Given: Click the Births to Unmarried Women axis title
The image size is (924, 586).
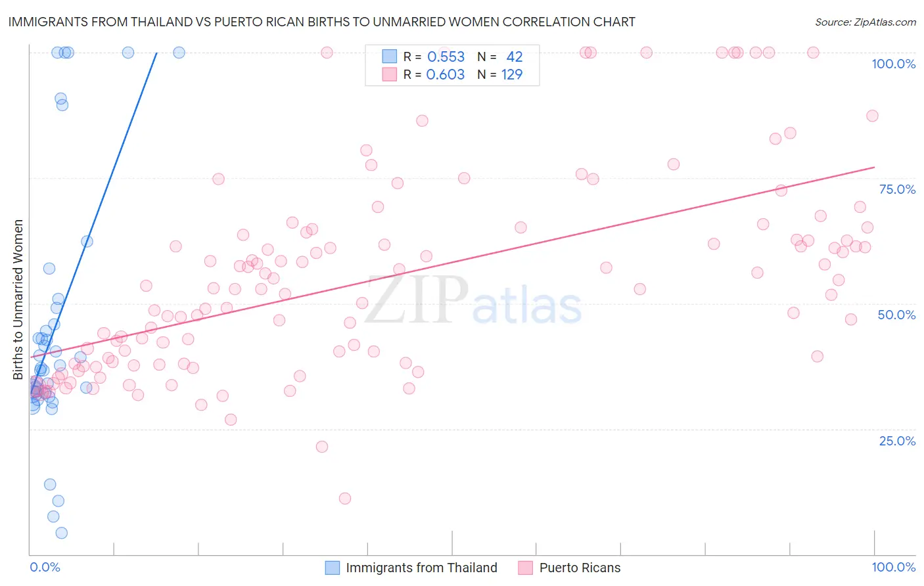Looking at the screenshot, I should point(18,300).
